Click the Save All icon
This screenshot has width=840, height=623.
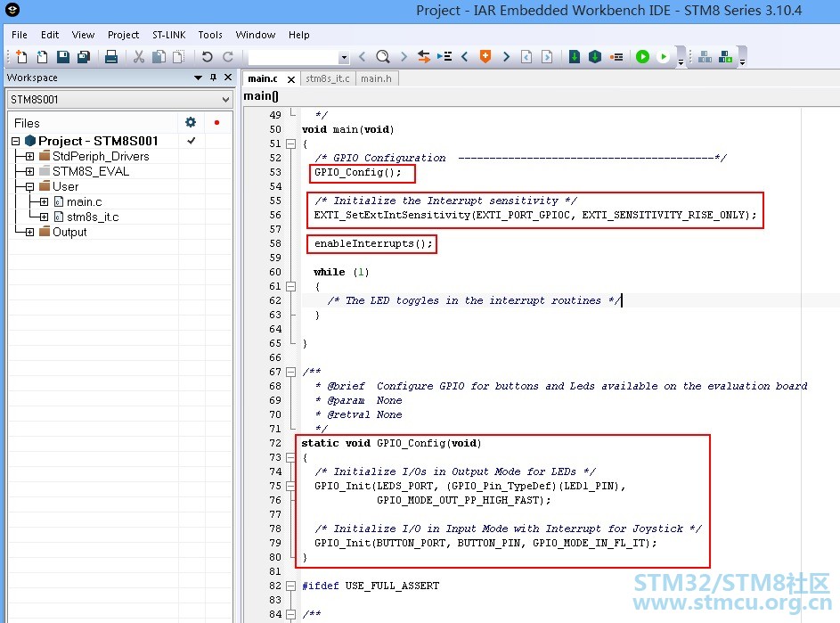click(x=84, y=56)
